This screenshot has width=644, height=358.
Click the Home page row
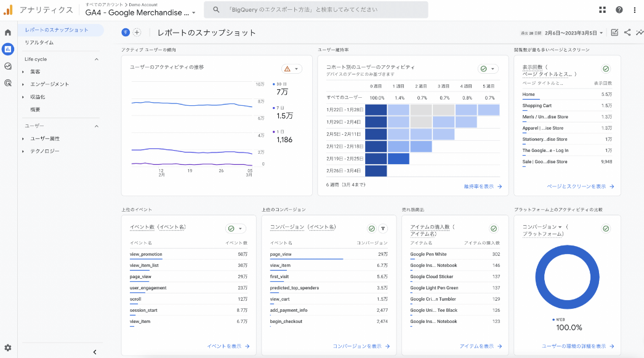pos(567,95)
